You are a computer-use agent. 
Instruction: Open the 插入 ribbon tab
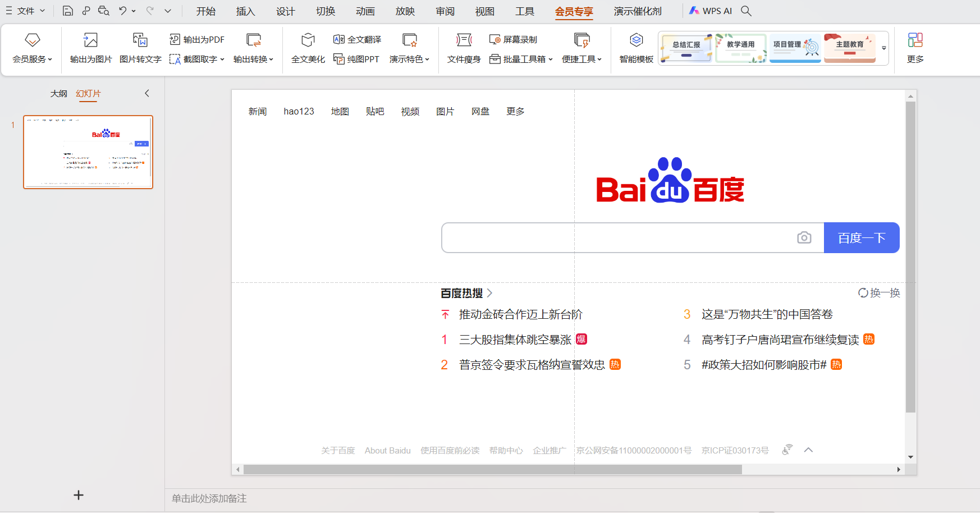click(x=245, y=11)
